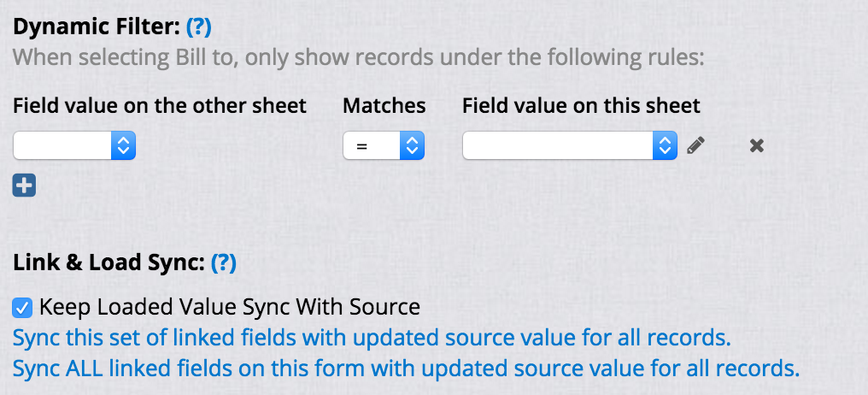Screen dimensions: 868x395
Task: Open the Matches dropdown showing equals sign
Action: [x=384, y=145]
